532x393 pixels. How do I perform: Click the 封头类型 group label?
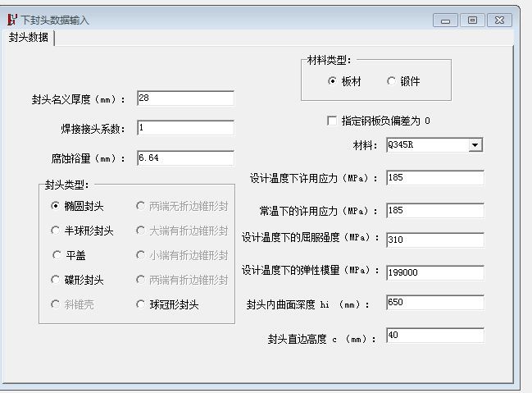(67, 185)
